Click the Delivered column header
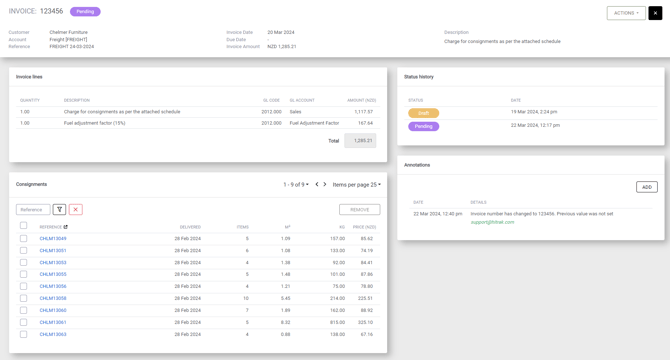 190,227
